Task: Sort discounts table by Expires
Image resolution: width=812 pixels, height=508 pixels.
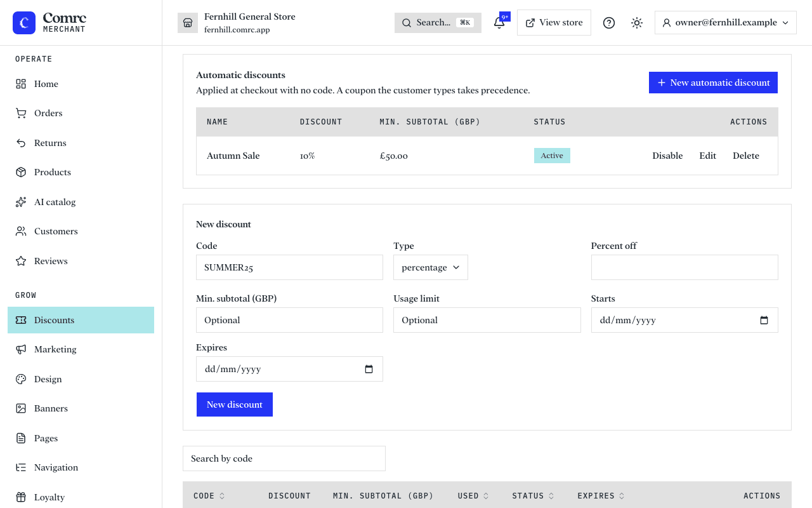Action: coord(601,496)
